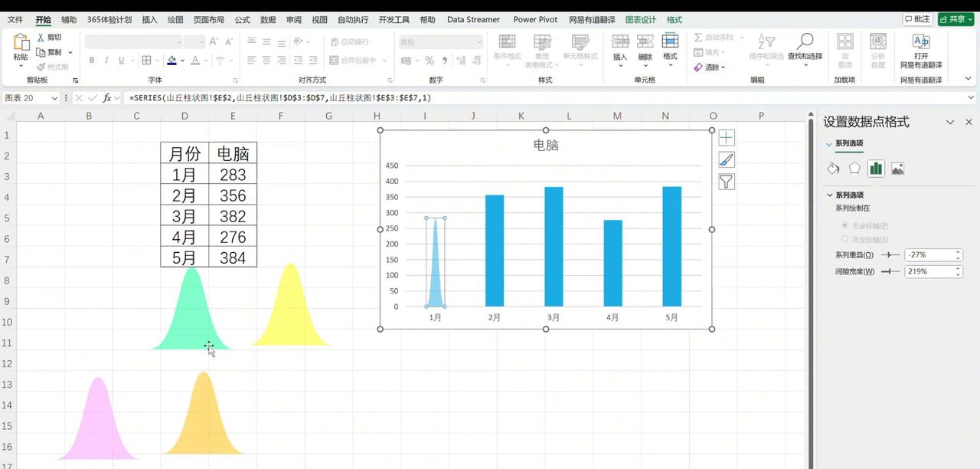Enable italic formatting

tap(107, 60)
